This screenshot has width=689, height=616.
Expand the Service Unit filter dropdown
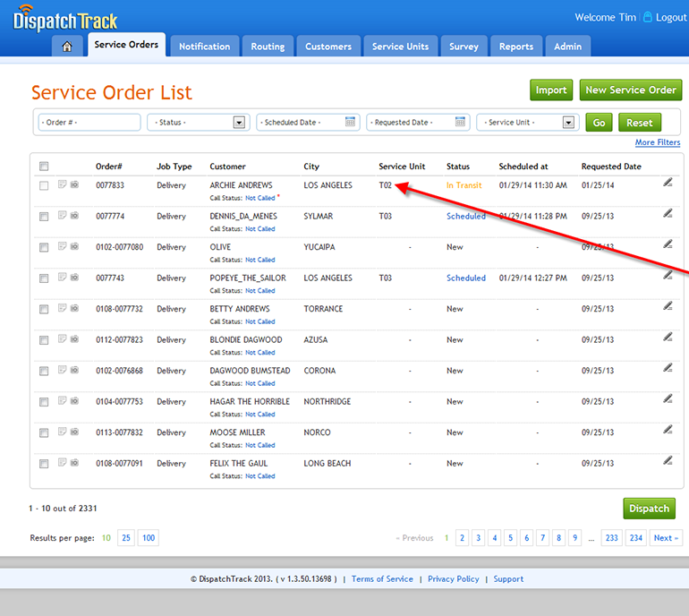(568, 123)
